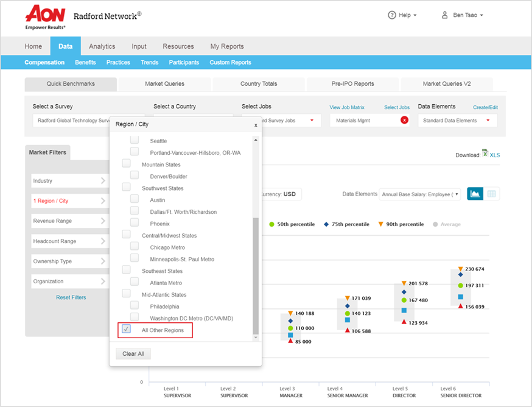Click the Help question mark icon
Screen dimensions: 532x407
click(391, 15)
